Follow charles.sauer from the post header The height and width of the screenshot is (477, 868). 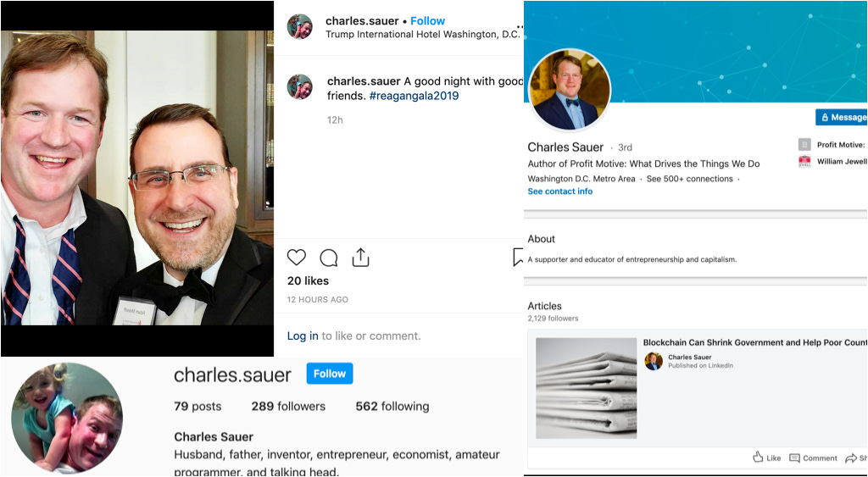coord(427,21)
